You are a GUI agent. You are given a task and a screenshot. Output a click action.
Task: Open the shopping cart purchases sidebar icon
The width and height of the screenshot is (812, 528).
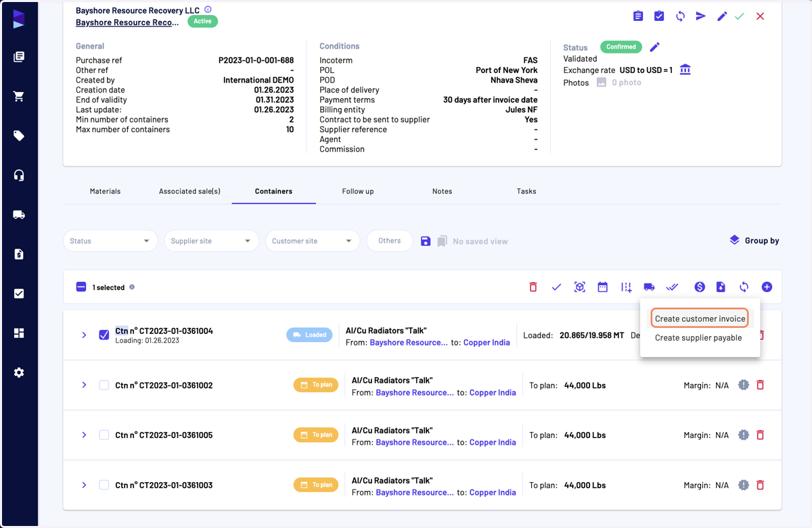click(19, 97)
